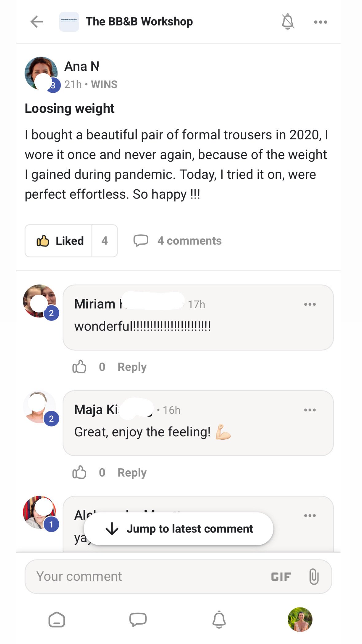
Task: Go to the Home tab
Action: tap(57, 619)
